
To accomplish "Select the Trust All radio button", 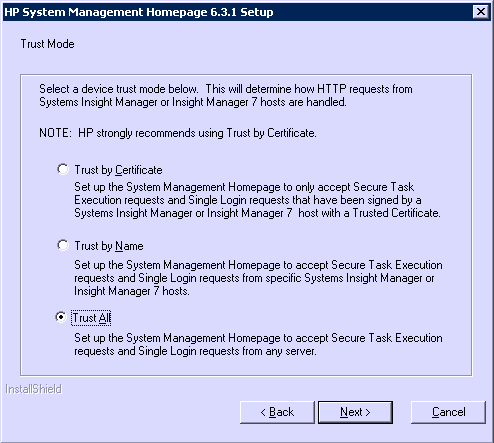I will [61, 317].
